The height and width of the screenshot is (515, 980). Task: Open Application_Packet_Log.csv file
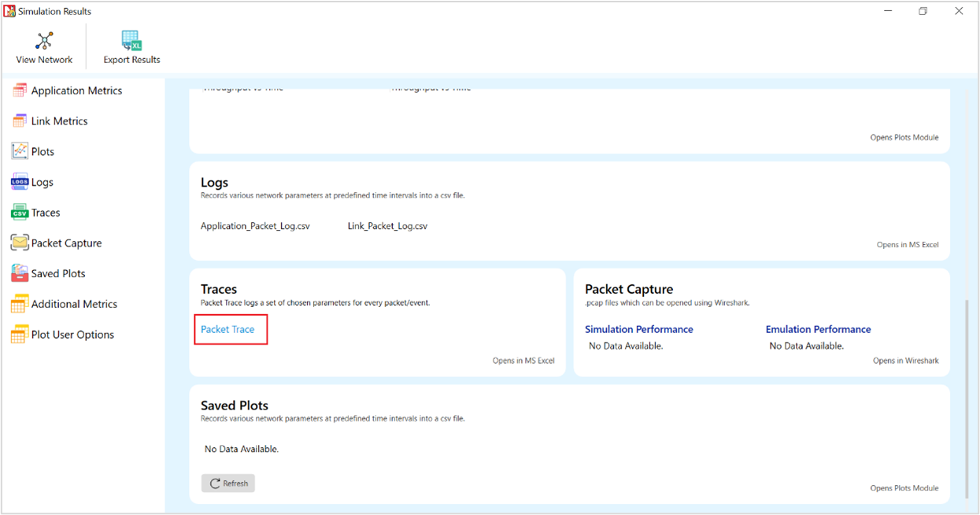255,226
